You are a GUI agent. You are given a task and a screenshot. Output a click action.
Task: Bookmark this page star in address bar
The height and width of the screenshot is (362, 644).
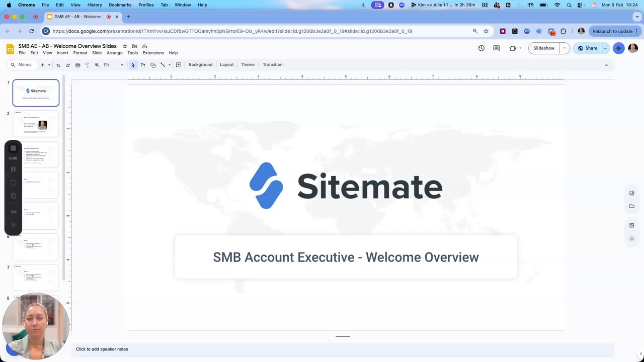[x=486, y=31]
